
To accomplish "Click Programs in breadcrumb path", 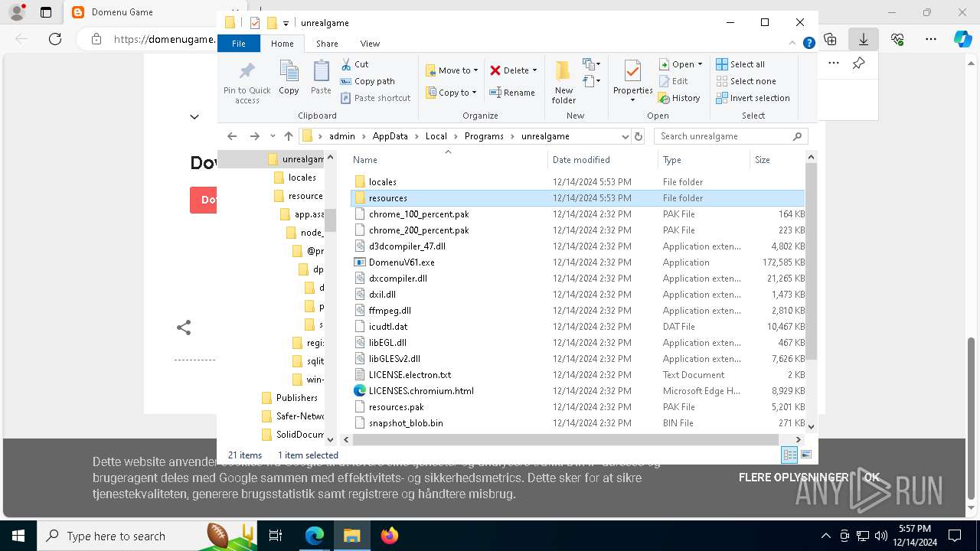I will click(x=484, y=136).
